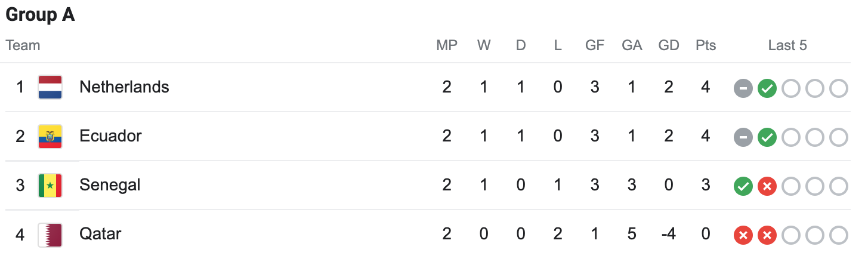The height and width of the screenshot is (268, 868).
Task: Click Qatar's first red loss icon
Action: pyautogui.click(x=743, y=235)
